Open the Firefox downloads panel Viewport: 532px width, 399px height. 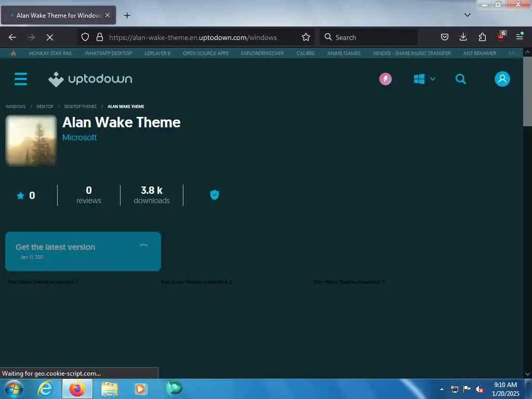tap(463, 37)
